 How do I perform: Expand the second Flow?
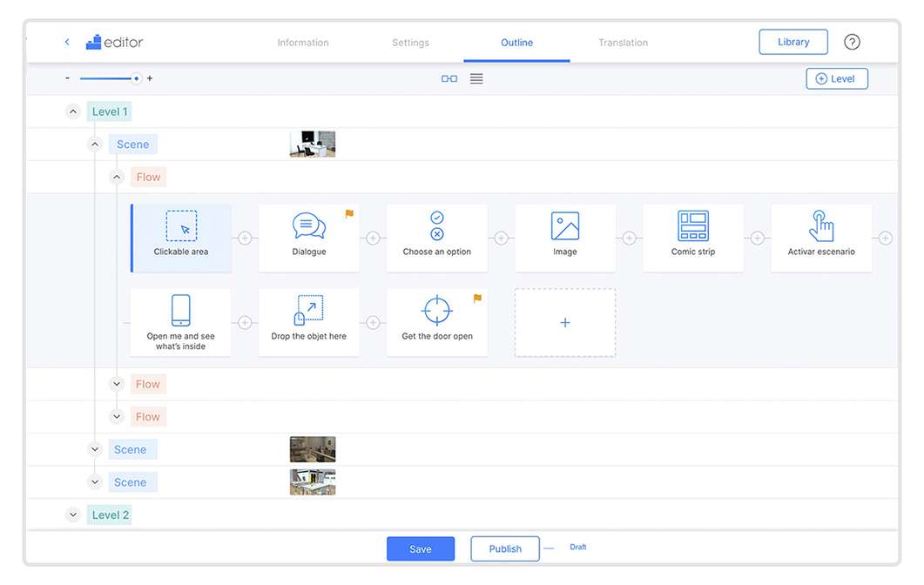tap(117, 384)
